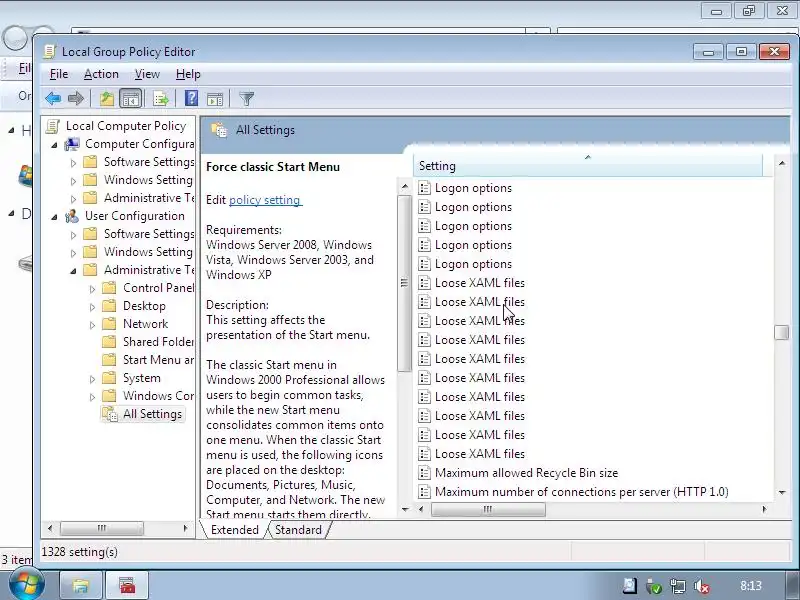
Task: Select the Computer Configuration node icon
Action: 72,144
